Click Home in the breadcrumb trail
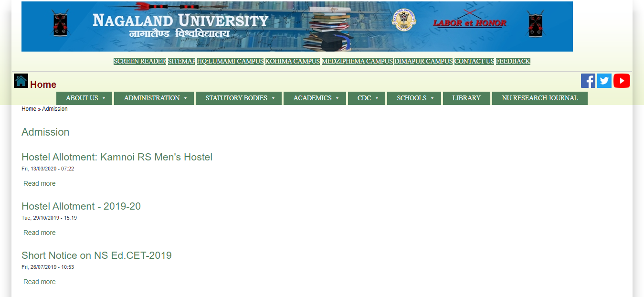Image resolution: width=644 pixels, height=297 pixels. 28,108
